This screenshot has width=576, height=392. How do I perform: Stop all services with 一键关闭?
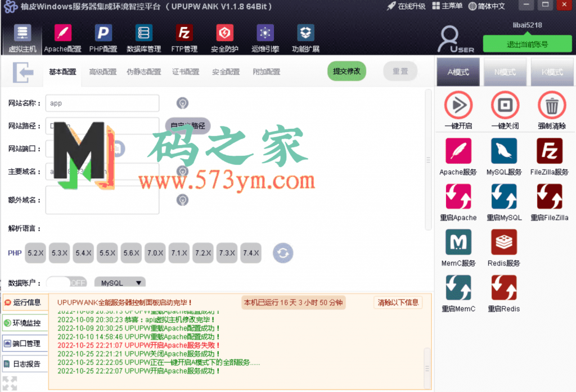tap(505, 105)
